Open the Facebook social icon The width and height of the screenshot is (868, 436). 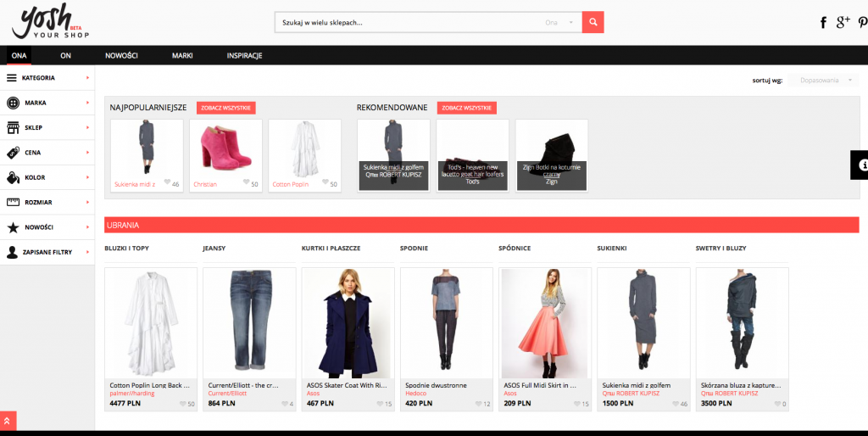click(822, 23)
